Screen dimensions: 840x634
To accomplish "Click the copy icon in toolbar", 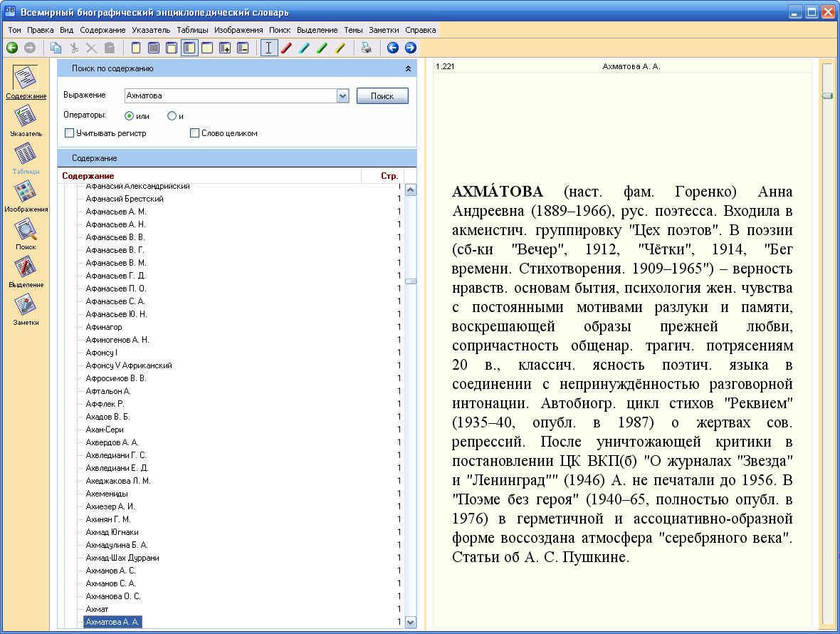I will tap(56, 48).
